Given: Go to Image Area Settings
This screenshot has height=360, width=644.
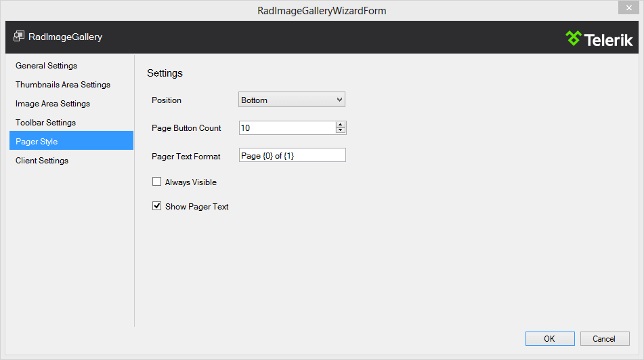Looking at the screenshot, I should point(53,104).
